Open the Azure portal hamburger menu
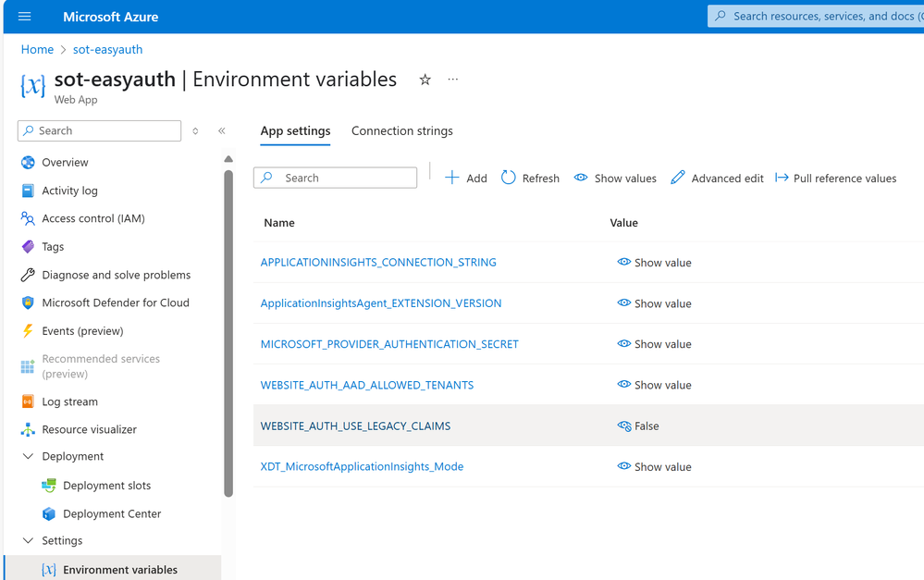This screenshot has height=580, width=924. coord(25,17)
